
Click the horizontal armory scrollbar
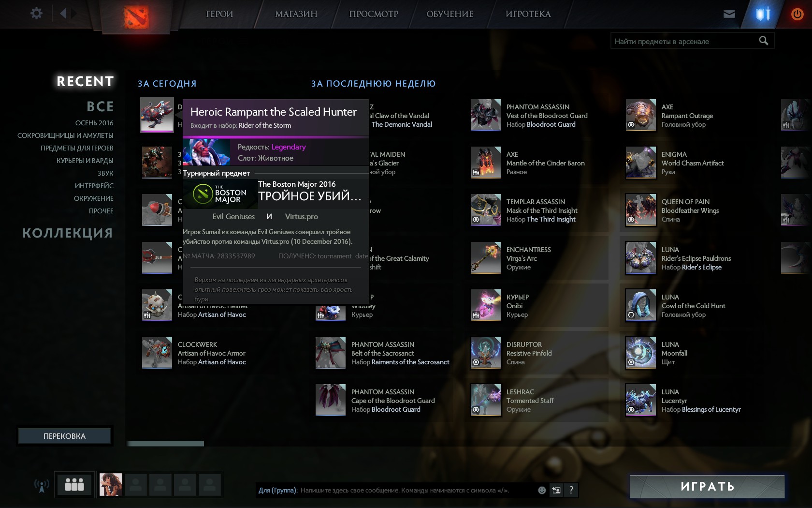click(165, 444)
